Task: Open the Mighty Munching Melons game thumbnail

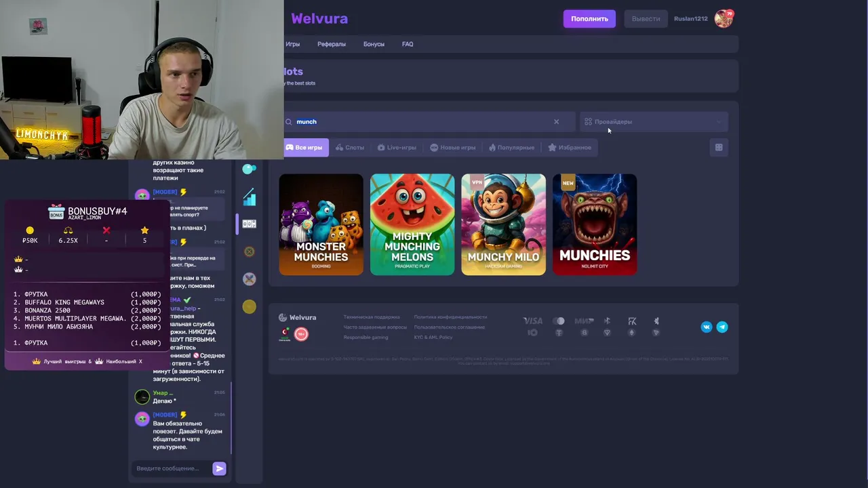Action: coord(412,224)
